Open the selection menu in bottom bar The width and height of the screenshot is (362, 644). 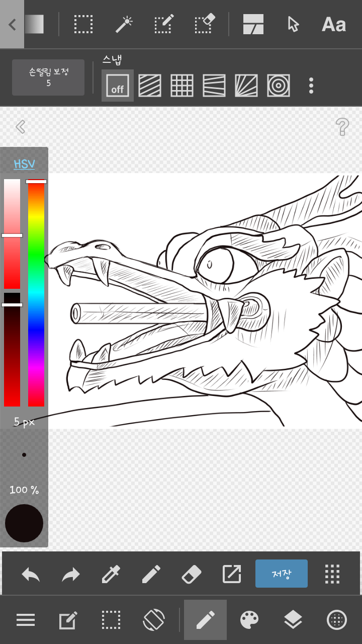[x=111, y=620]
